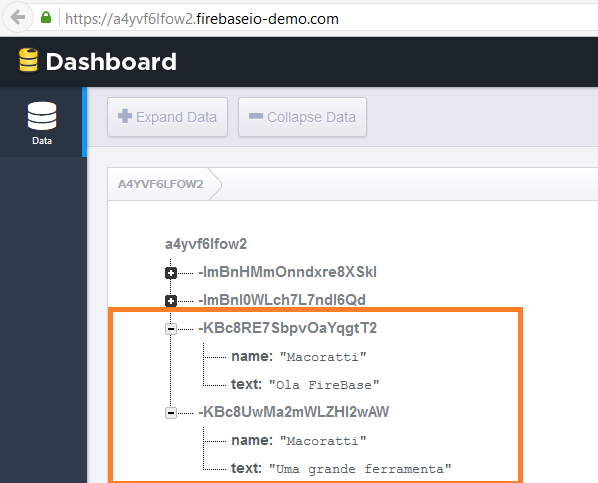Click the minus icon on Collapse Data
Screen dimensions: 598x483
click(x=256, y=116)
